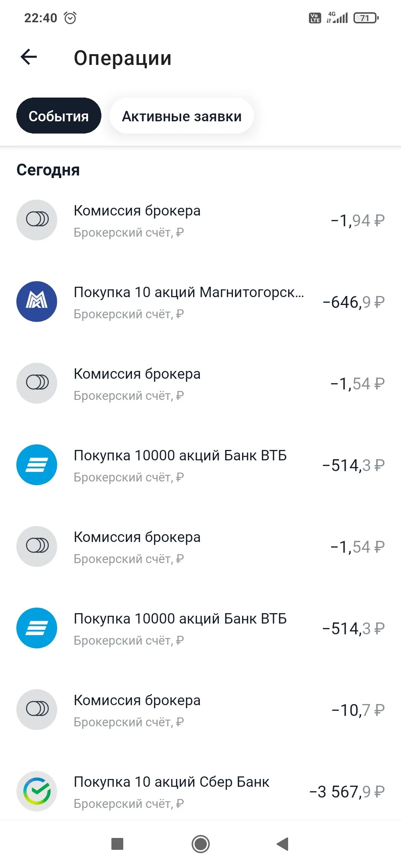Tap the Android recent apps square button

(x=117, y=844)
